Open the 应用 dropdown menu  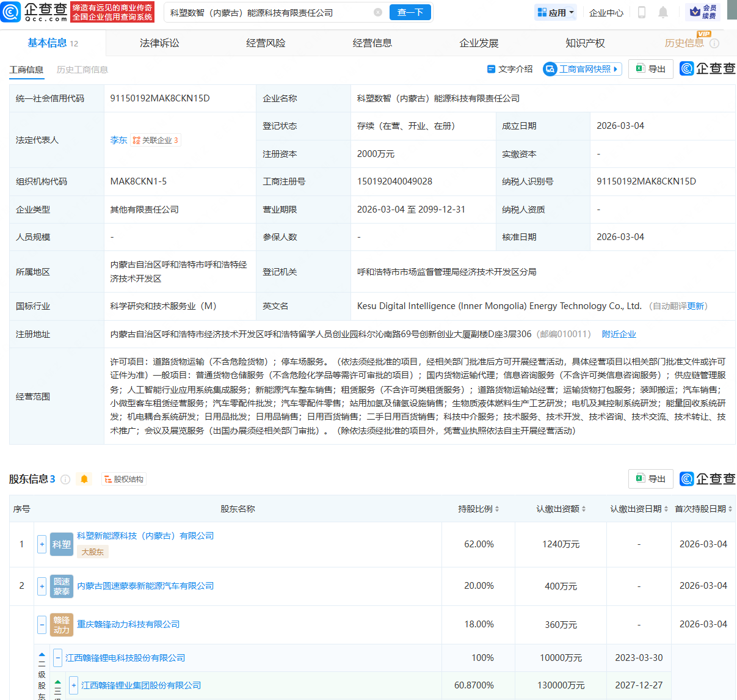[x=554, y=12]
